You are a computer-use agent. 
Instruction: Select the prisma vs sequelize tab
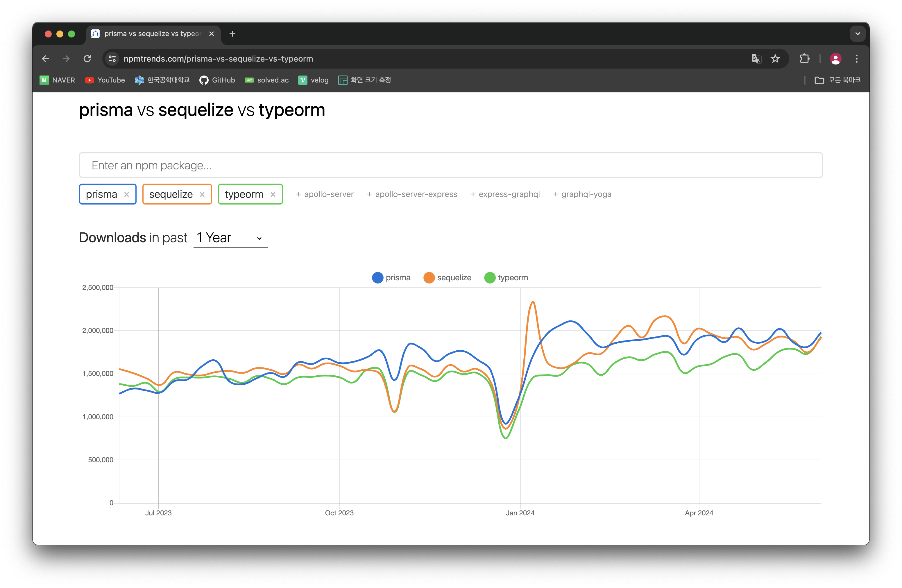click(x=152, y=34)
